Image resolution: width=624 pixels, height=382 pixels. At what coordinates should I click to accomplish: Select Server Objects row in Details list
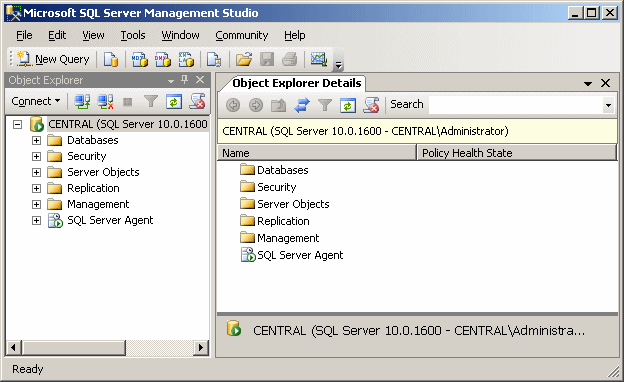293,204
